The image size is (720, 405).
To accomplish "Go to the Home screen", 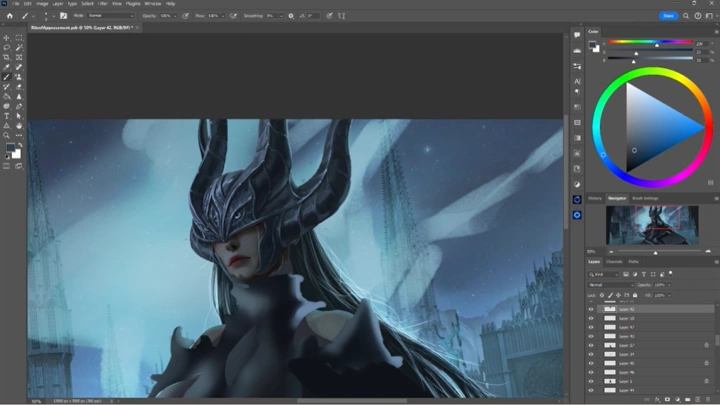I will tap(10, 16).
